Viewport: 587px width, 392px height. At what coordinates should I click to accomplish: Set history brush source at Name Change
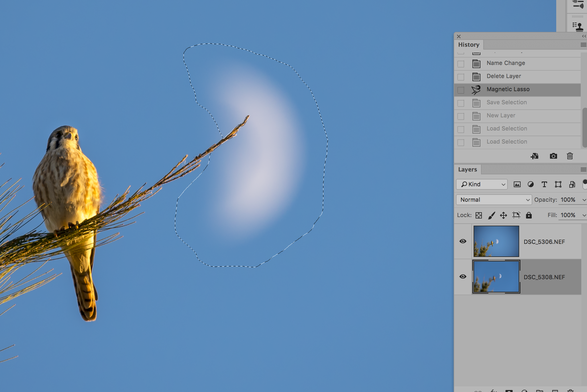click(461, 64)
